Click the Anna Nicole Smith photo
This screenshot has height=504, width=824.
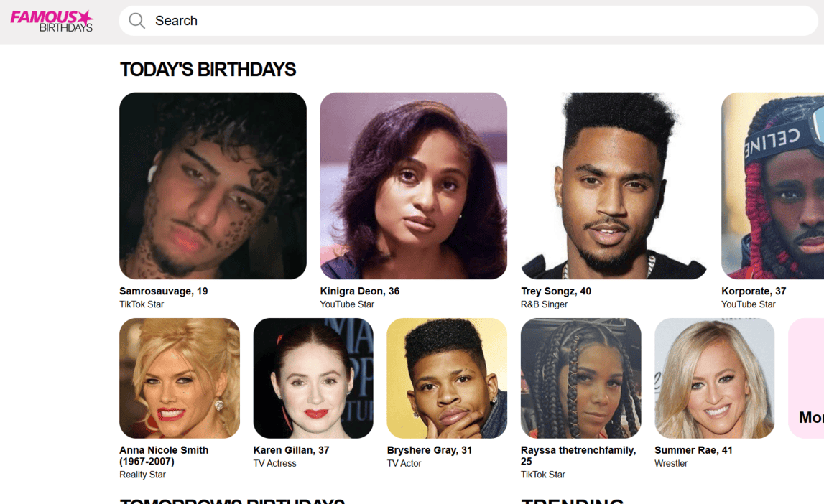(x=180, y=378)
